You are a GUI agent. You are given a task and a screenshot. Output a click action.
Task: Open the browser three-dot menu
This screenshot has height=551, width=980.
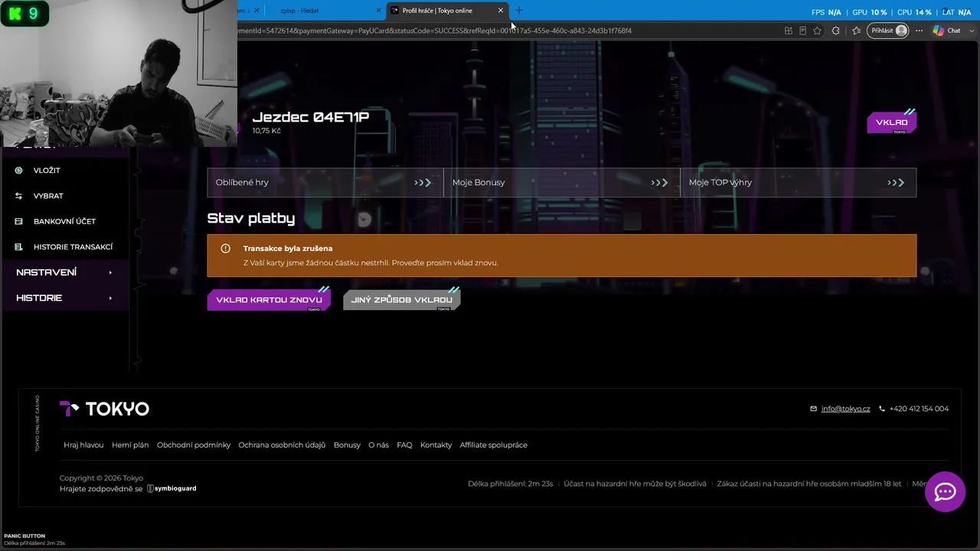(919, 31)
